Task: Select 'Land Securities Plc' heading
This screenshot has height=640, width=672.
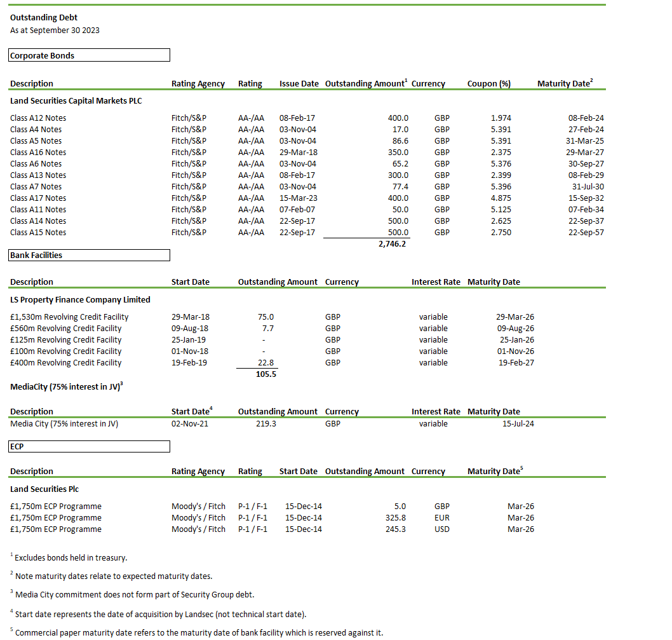Action: 44,489
